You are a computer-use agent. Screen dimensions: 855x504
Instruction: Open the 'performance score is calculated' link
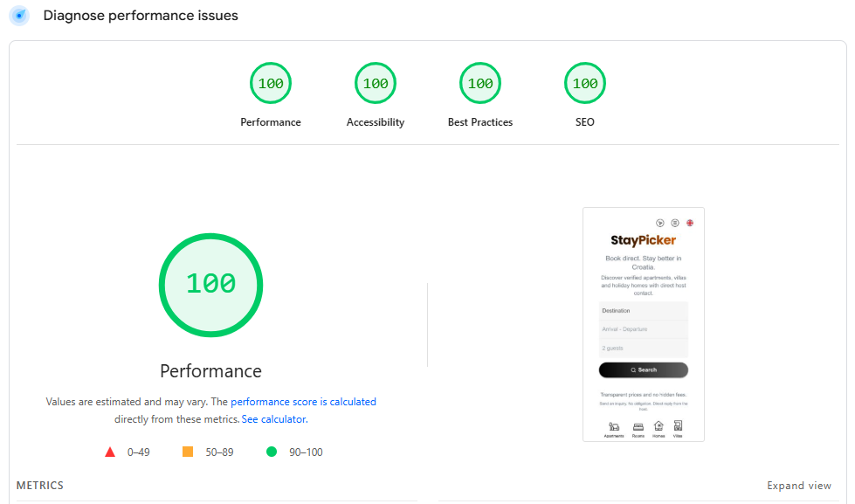303,402
